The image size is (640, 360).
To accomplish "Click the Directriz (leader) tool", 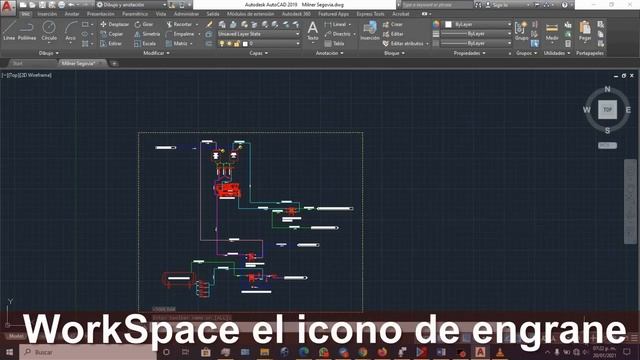I will tap(338, 34).
